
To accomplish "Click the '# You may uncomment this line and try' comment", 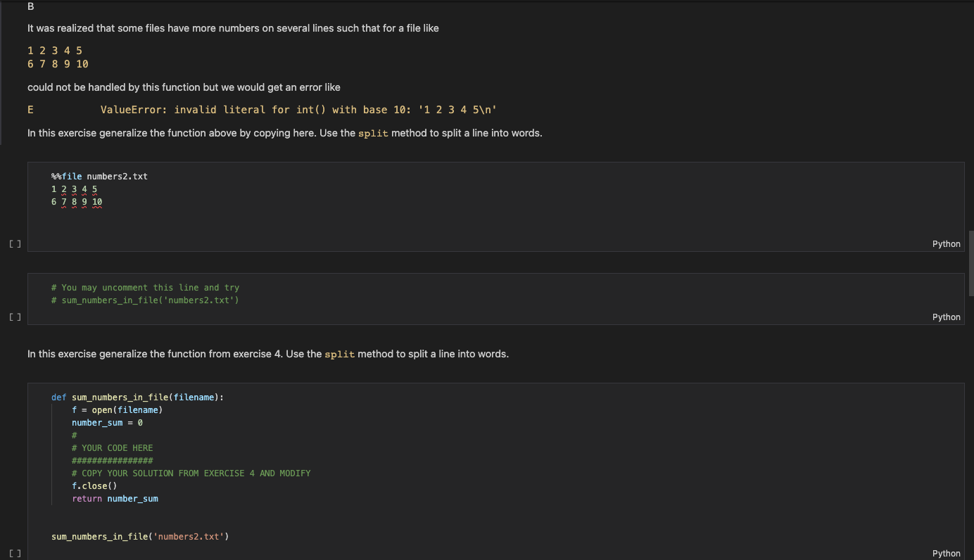I will click(x=145, y=288).
